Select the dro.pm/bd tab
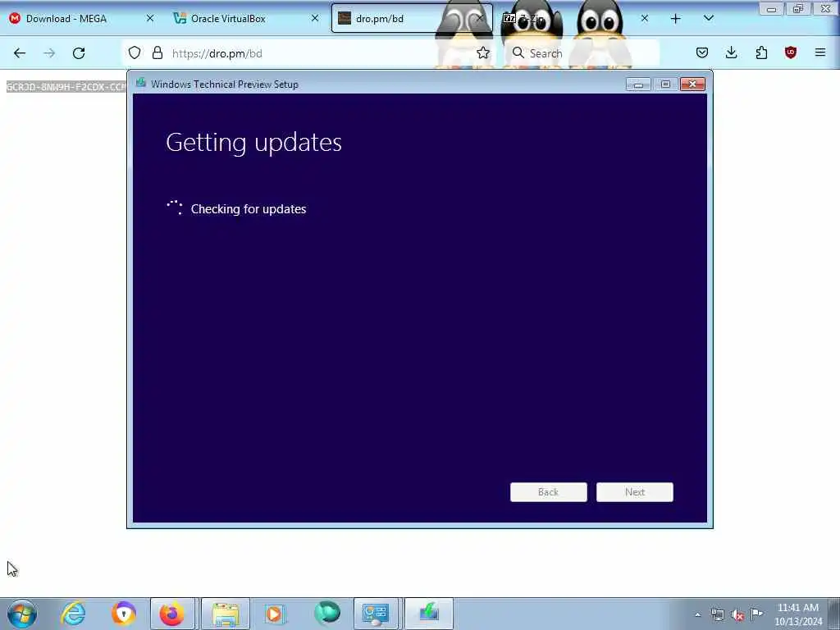 pos(412,19)
